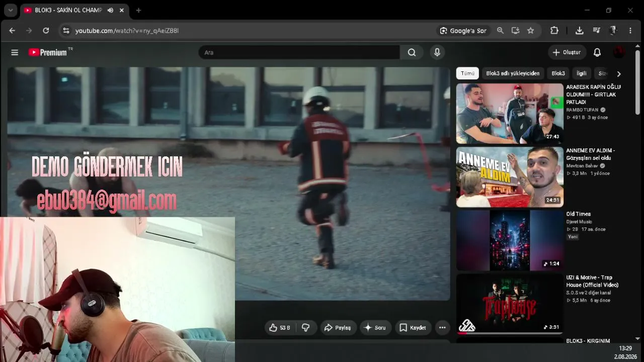Show more filter chips with right arrow
This screenshot has width=644, height=362.
tap(619, 74)
